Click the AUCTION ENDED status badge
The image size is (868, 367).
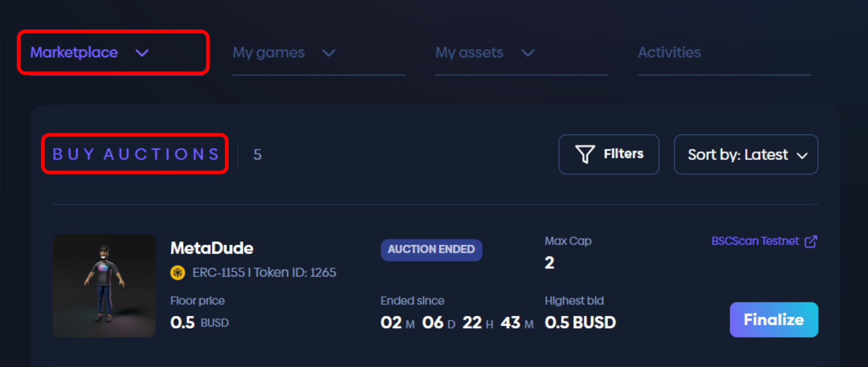coord(431,250)
